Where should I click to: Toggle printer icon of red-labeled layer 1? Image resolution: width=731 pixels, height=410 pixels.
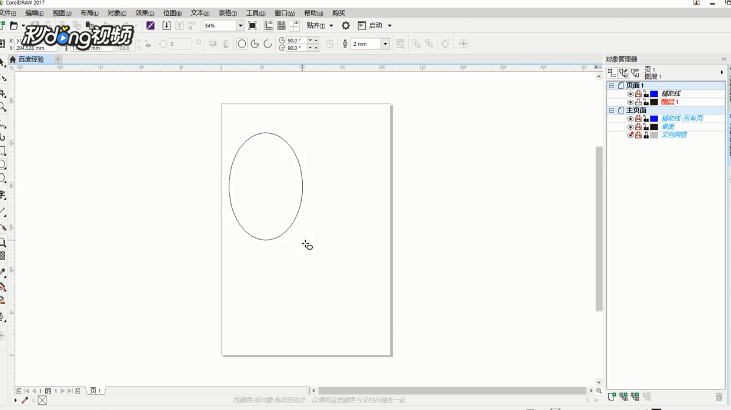[638, 102]
